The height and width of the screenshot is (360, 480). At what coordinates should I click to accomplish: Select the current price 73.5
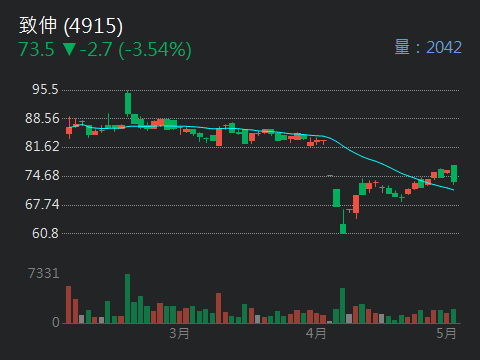tap(36, 49)
